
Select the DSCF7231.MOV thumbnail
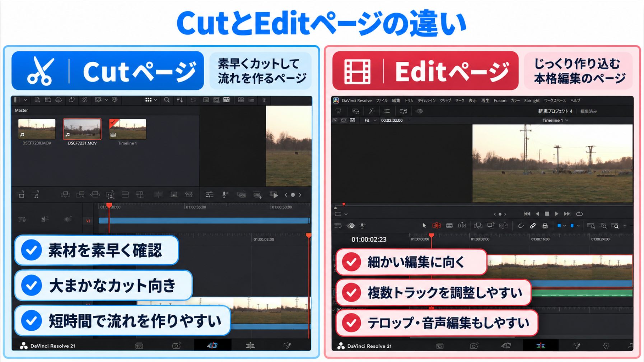pos(82,129)
